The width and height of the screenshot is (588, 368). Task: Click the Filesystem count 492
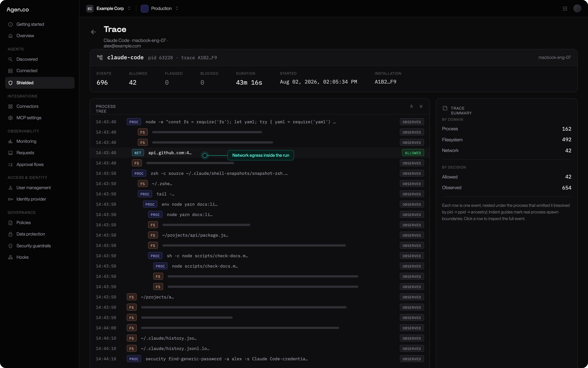(x=566, y=140)
